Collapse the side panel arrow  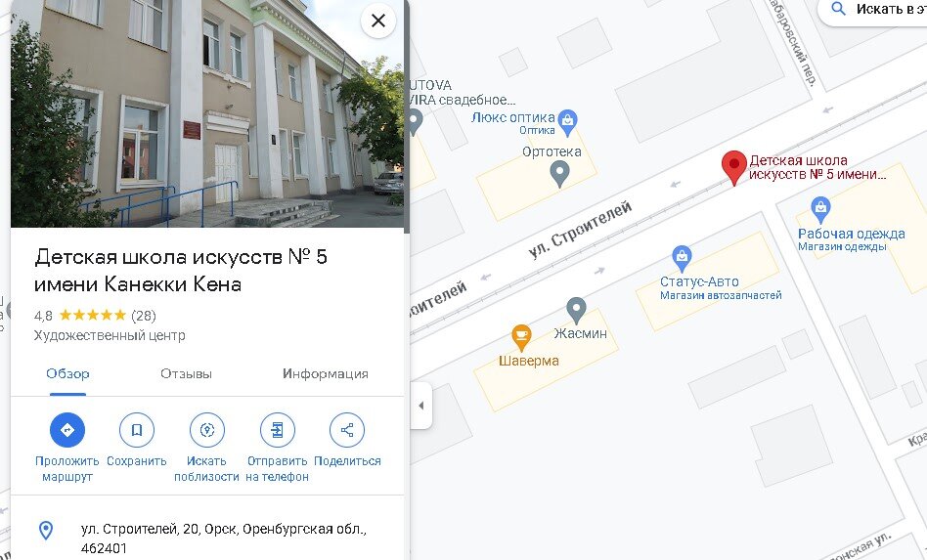[420, 406]
